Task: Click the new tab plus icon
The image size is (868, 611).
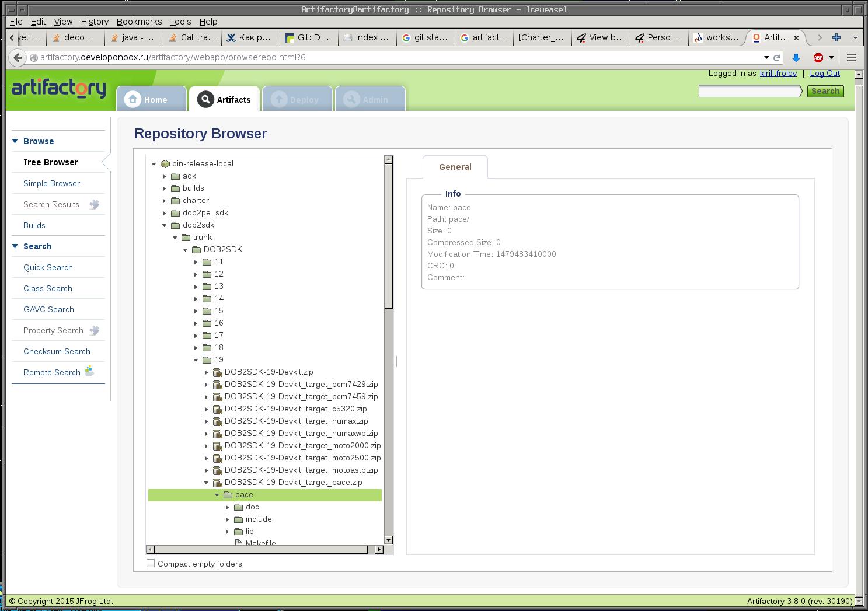Action: coord(836,37)
